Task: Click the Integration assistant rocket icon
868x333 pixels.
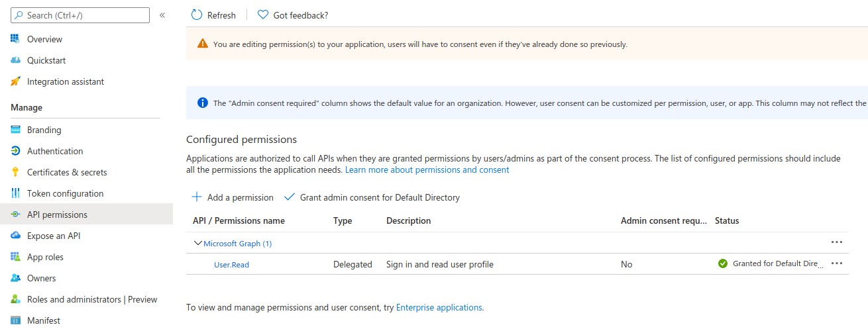Action: point(16,81)
